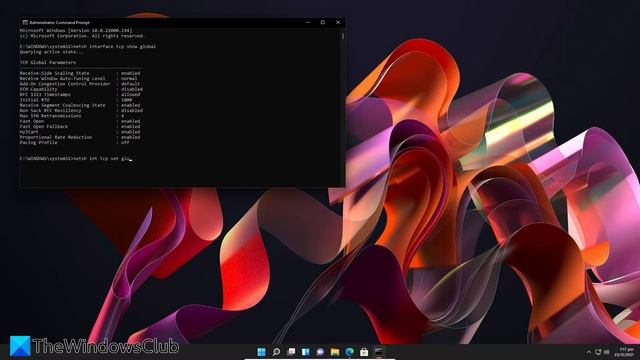Open File Explorer from the taskbar
The image size is (640, 360).
pos(335,351)
